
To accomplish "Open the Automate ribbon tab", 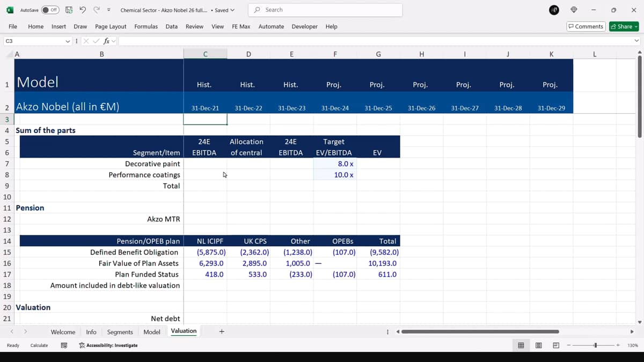I will pyautogui.click(x=271, y=26).
